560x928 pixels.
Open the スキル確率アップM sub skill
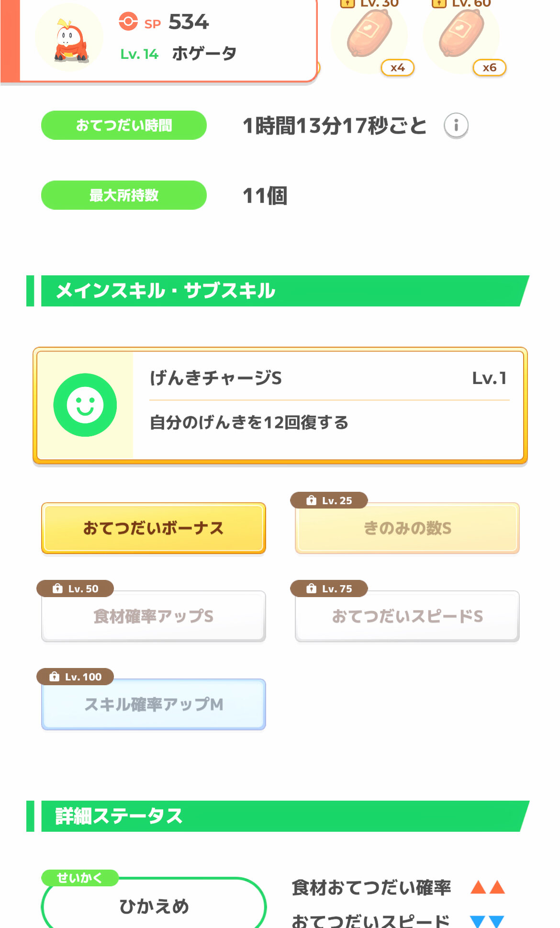[154, 705]
